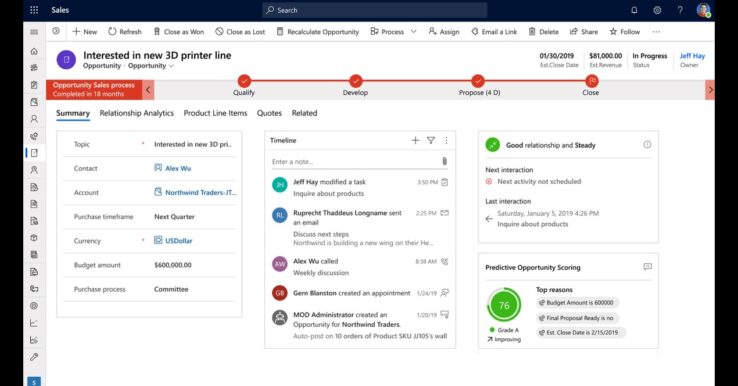Switch area with S button
The height and width of the screenshot is (386, 738).
coord(34,381)
